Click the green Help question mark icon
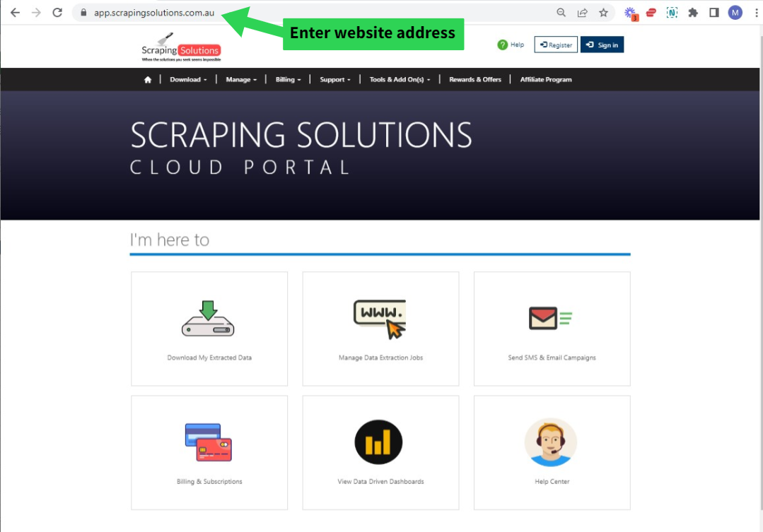Screen dimensions: 763x532 [x=503, y=45]
